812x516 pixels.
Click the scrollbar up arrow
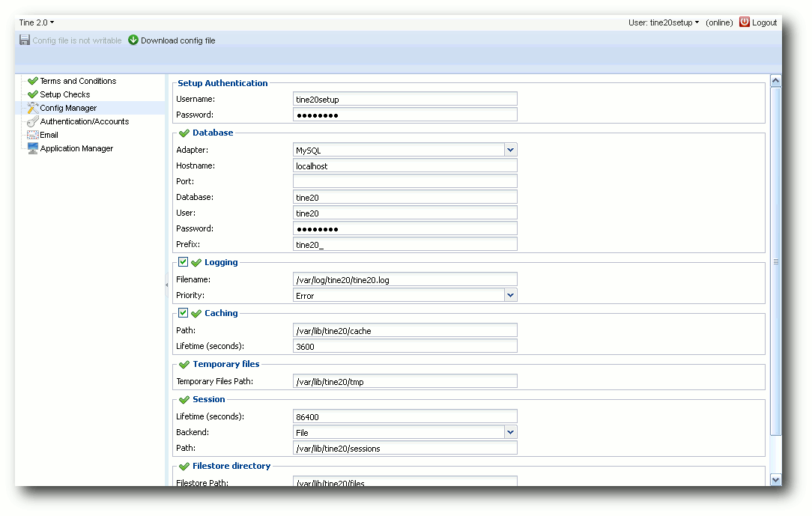pyautogui.click(x=775, y=80)
